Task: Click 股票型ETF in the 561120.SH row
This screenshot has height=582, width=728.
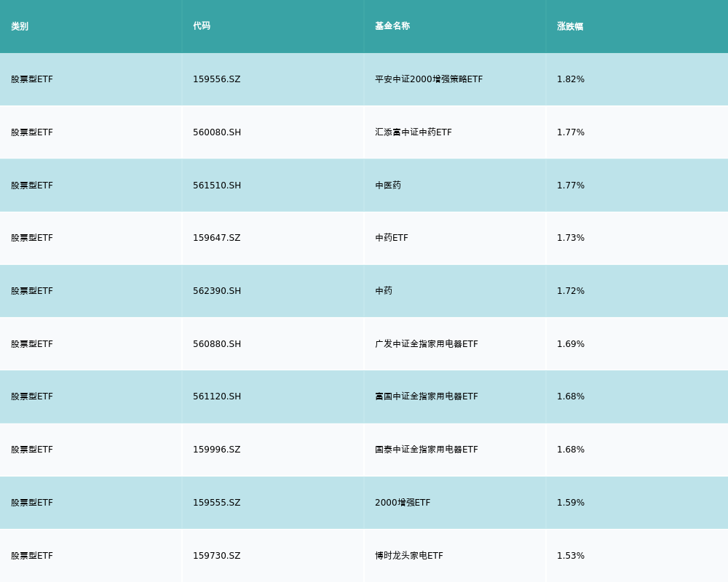Action: [32, 396]
